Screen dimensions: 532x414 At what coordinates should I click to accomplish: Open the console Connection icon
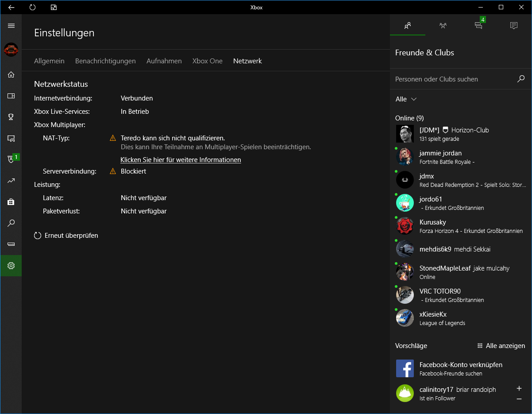click(11, 244)
